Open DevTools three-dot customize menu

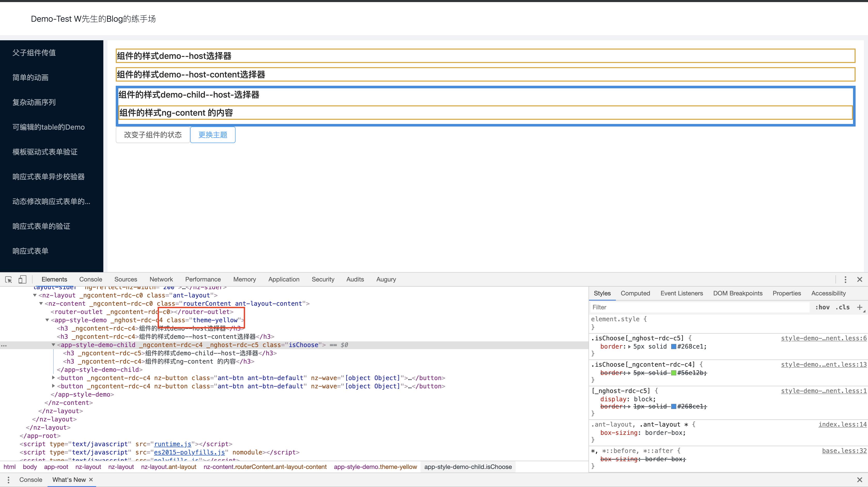point(845,280)
